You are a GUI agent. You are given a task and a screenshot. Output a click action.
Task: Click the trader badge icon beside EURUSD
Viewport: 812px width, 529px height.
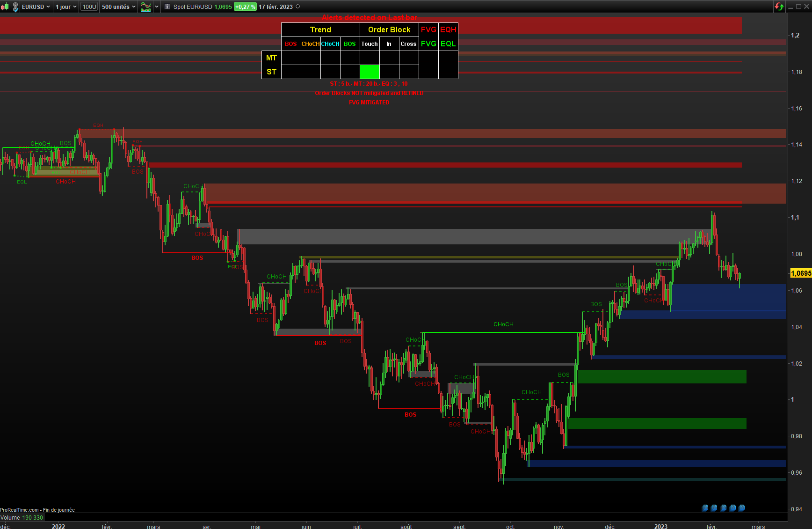point(15,7)
